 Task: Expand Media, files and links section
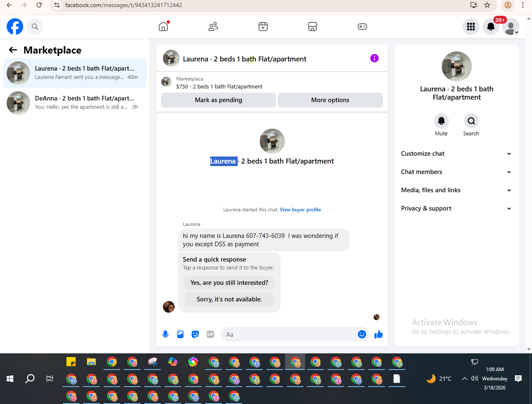point(457,190)
